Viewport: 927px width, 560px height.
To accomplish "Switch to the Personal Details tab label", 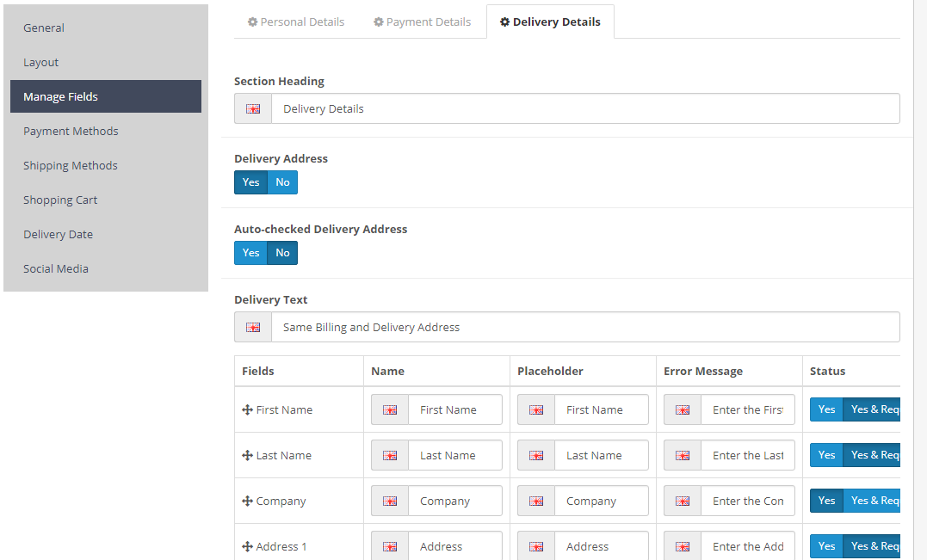I will click(302, 22).
